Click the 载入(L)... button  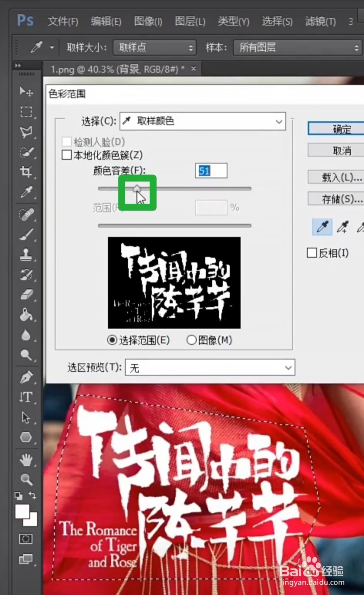pyautogui.click(x=336, y=177)
